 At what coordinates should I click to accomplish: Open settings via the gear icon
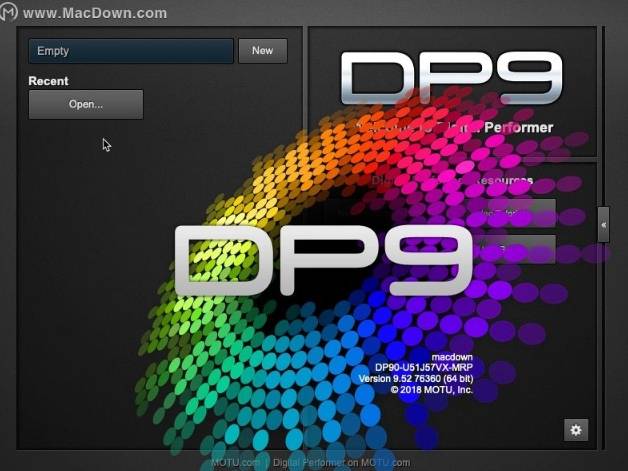576,430
